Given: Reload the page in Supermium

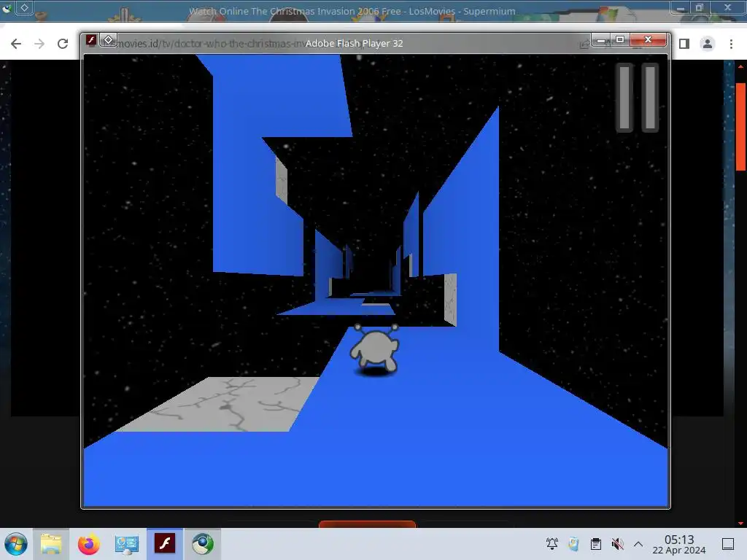Looking at the screenshot, I should pos(63,44).
